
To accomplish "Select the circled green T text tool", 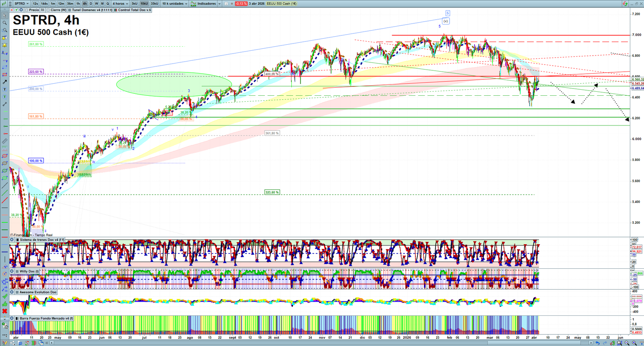I will point(5,97).
